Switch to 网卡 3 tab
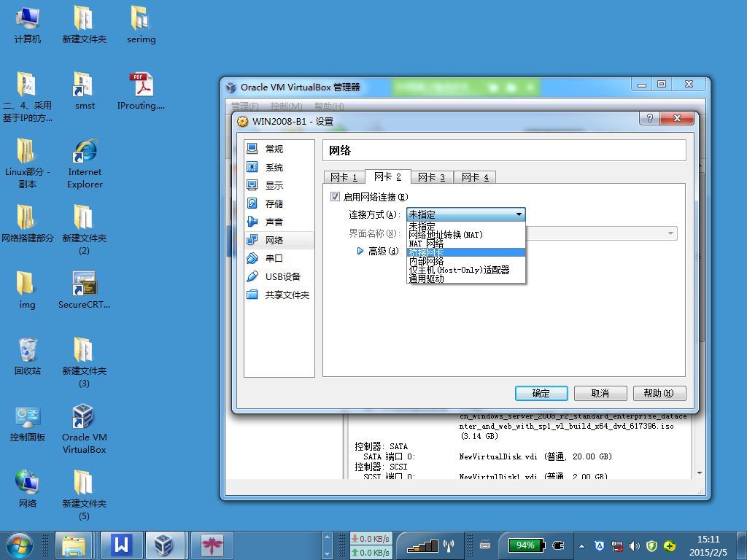 point(431,177)
